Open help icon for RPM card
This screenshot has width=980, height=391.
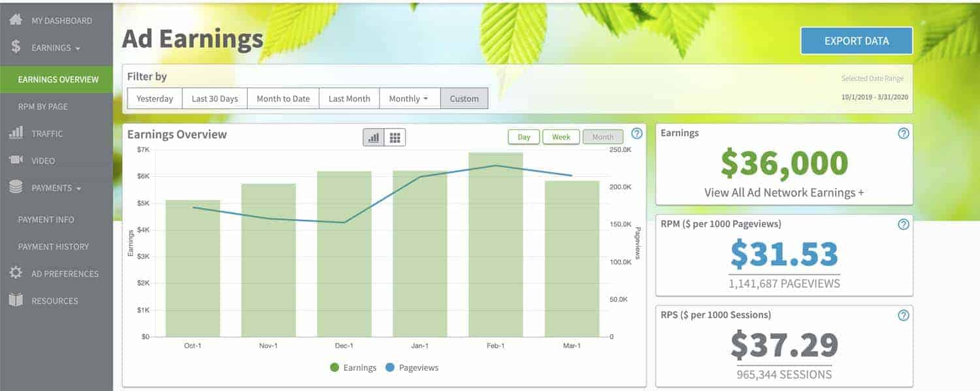click(903, 224)
